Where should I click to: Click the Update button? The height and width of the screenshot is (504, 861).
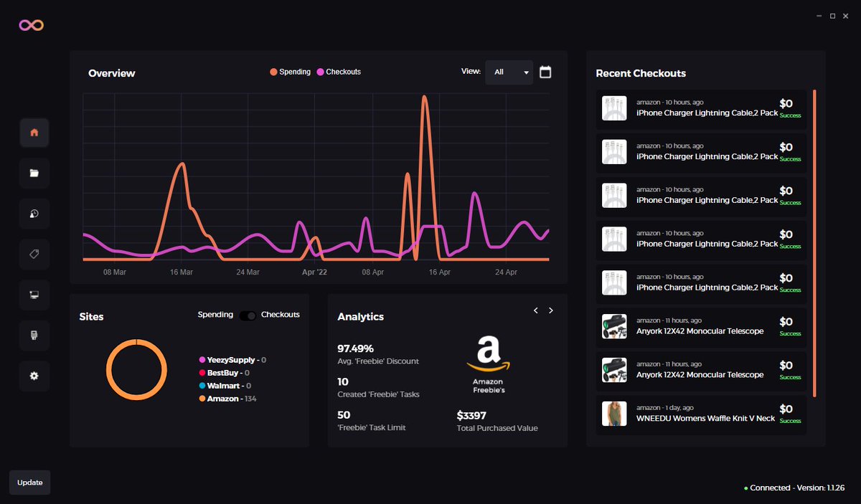pos(30,482)
